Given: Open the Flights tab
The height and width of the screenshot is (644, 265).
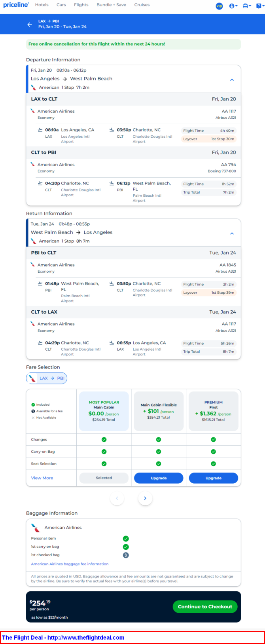Looking at the screenshot, I should click(x=81, y=5).
